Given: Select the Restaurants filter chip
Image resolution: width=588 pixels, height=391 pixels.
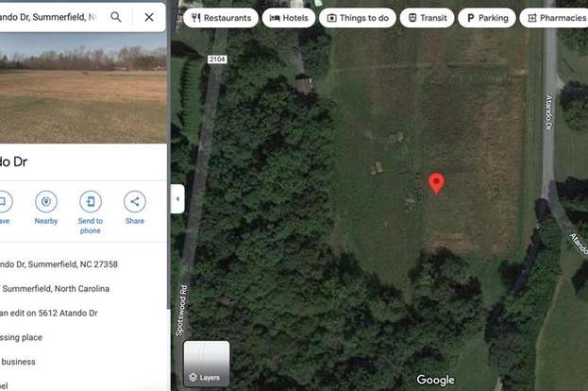Looking at the screenshot, I should click(x=221, y=18).
